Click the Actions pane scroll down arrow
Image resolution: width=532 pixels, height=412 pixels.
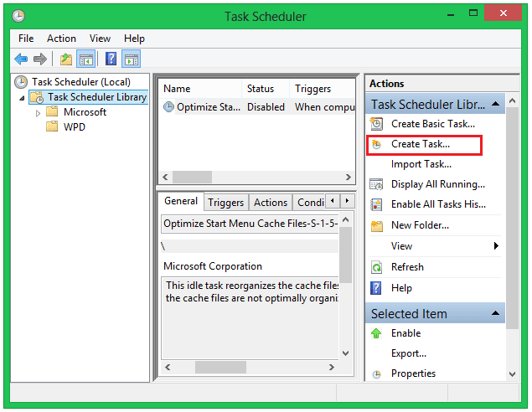pyautogui.click(x=513, y=374)
